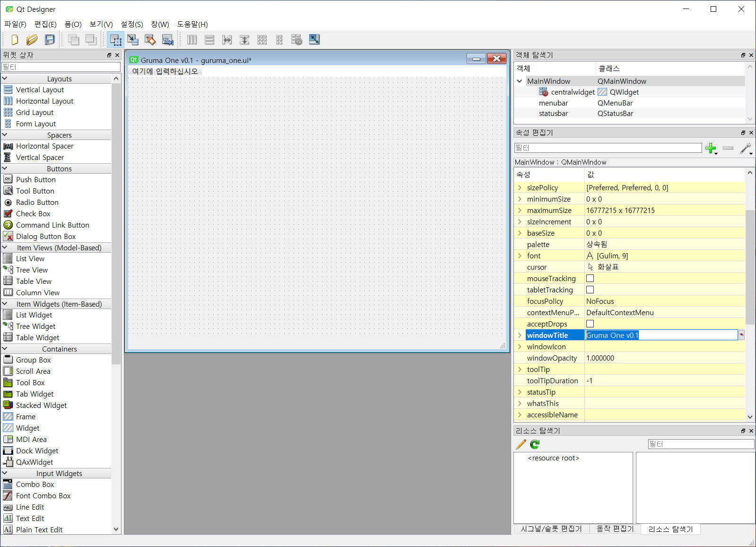Add dynamic property with green plus icon

pos(711,149)
